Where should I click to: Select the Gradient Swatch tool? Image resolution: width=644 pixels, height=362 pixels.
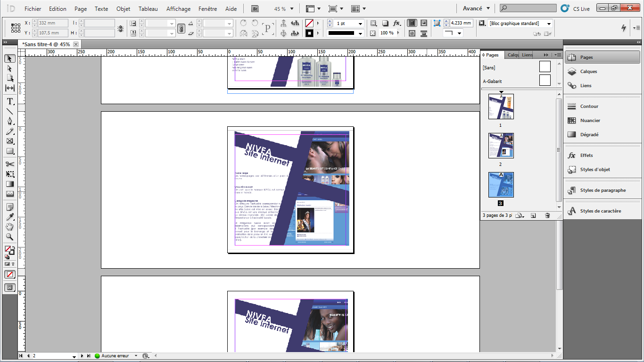[x=10, y=184]
